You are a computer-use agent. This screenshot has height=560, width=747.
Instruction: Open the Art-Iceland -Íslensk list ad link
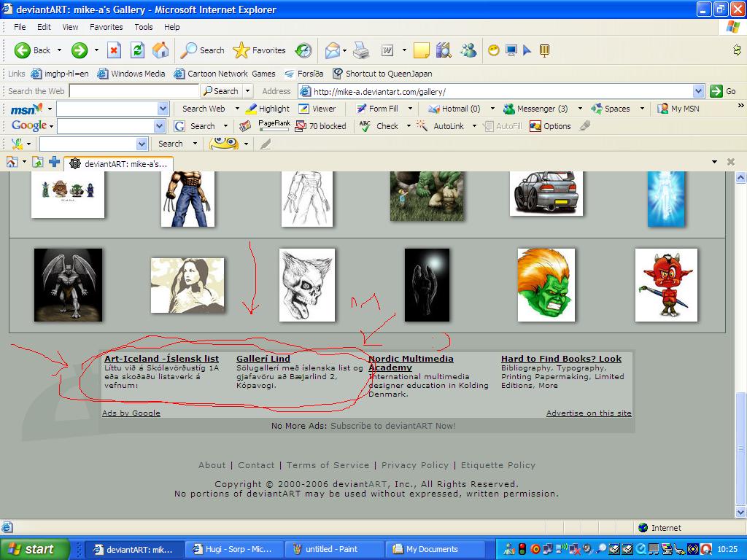click(161, 359)
